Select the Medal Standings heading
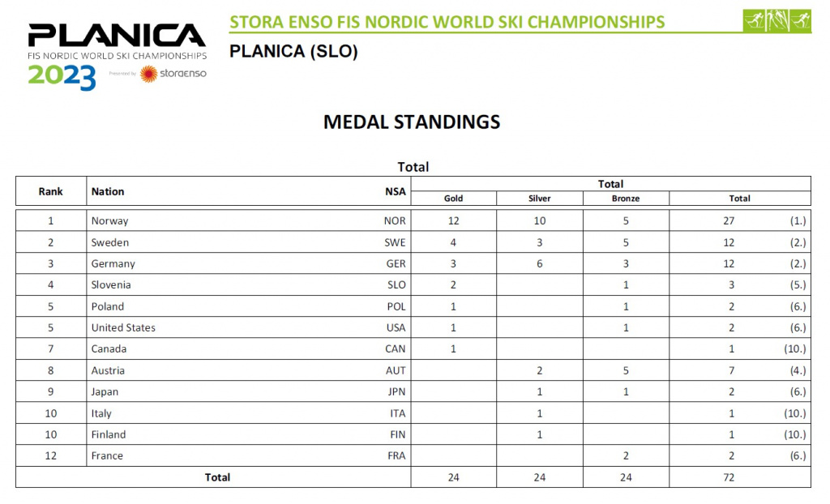 click(412, 122)
